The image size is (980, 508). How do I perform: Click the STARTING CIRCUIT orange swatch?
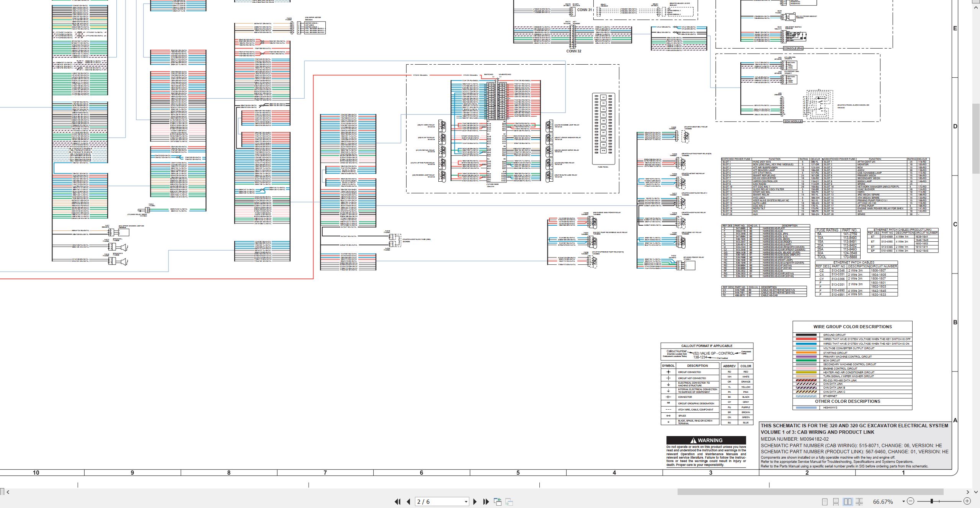806,353
